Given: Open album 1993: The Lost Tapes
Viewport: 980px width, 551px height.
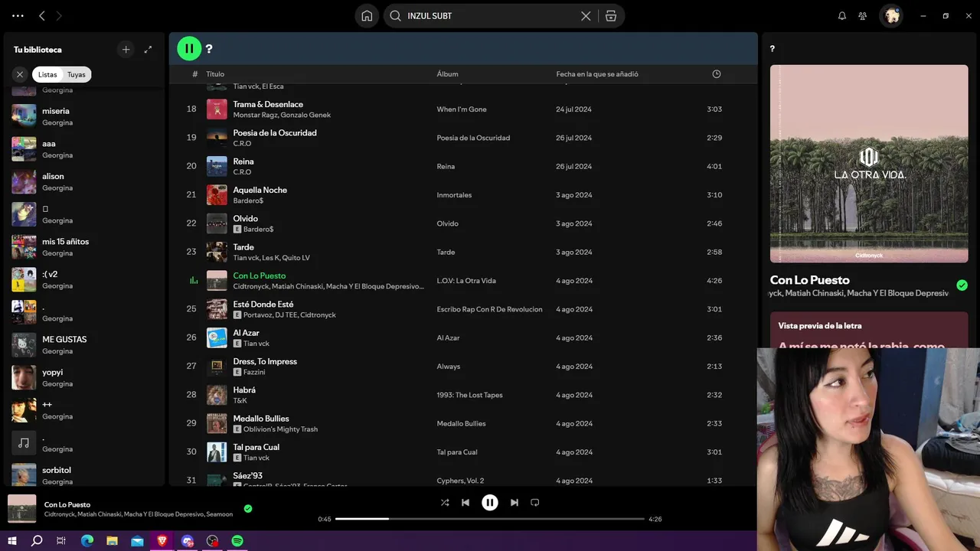Looking at the screenshot, I should [x=469, y=395].
